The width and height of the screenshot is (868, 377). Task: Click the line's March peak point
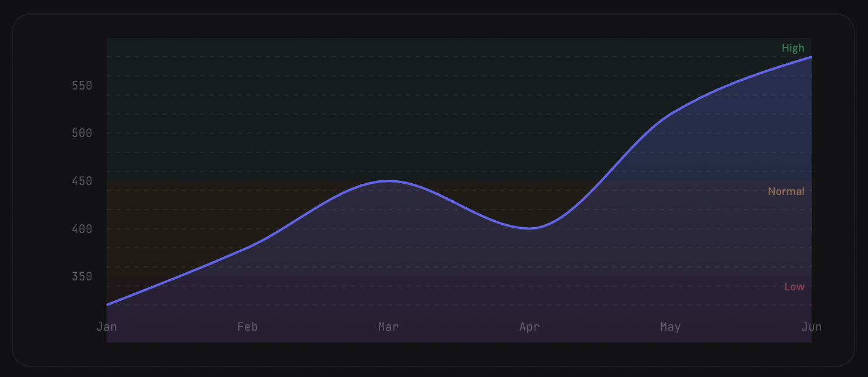click(x=388, y=181)
